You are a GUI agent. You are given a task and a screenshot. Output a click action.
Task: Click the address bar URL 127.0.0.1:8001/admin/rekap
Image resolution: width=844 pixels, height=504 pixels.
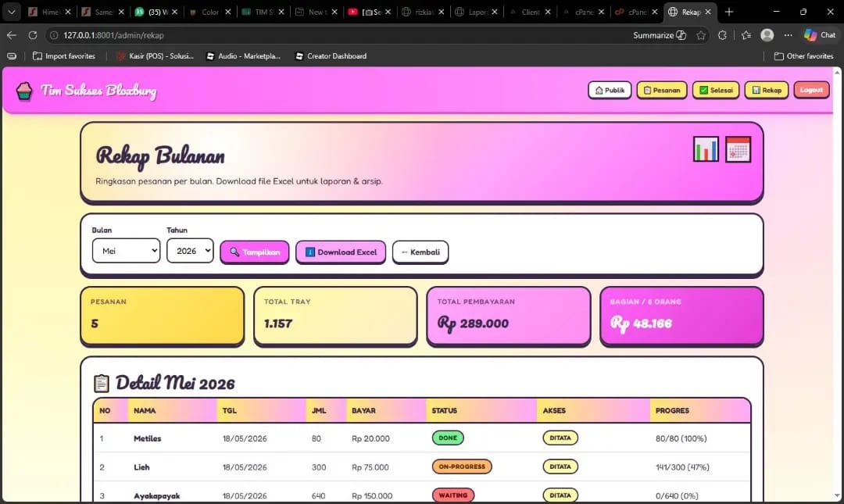coord(113,35)
